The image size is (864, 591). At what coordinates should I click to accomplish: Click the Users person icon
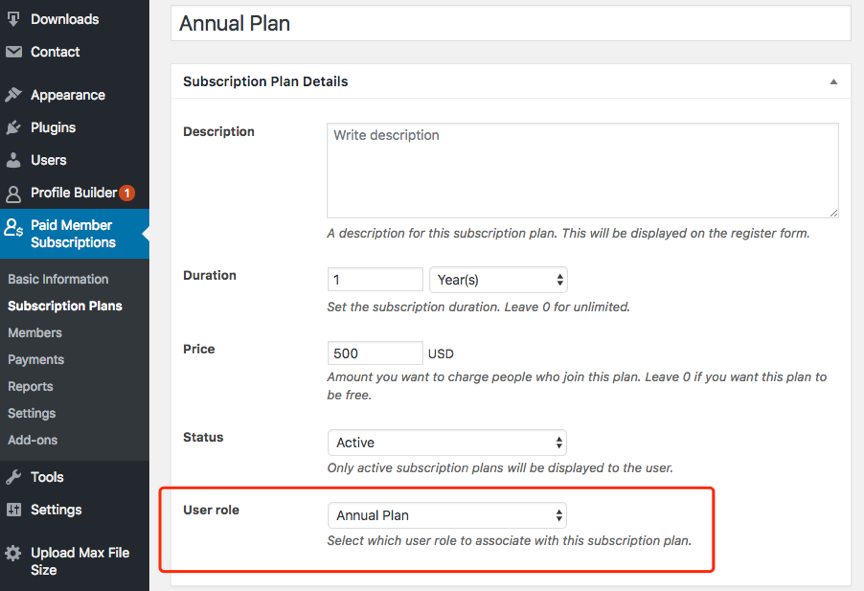(13, 160)
